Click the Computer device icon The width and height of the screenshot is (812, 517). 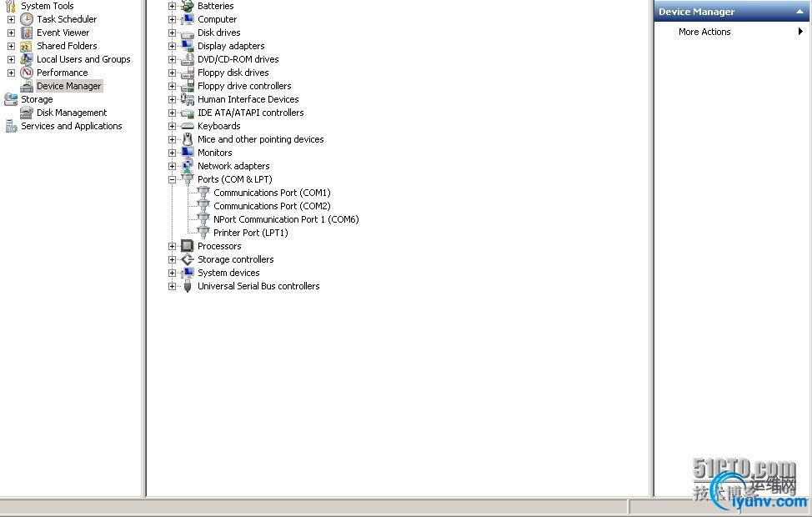pyautogui.click(x=188, y=20)
